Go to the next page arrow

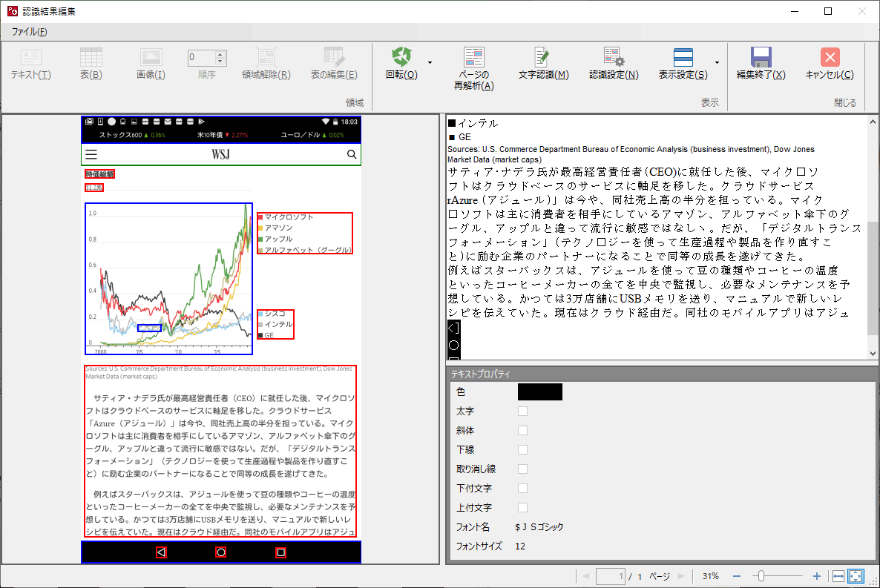[x=680, y=576]
